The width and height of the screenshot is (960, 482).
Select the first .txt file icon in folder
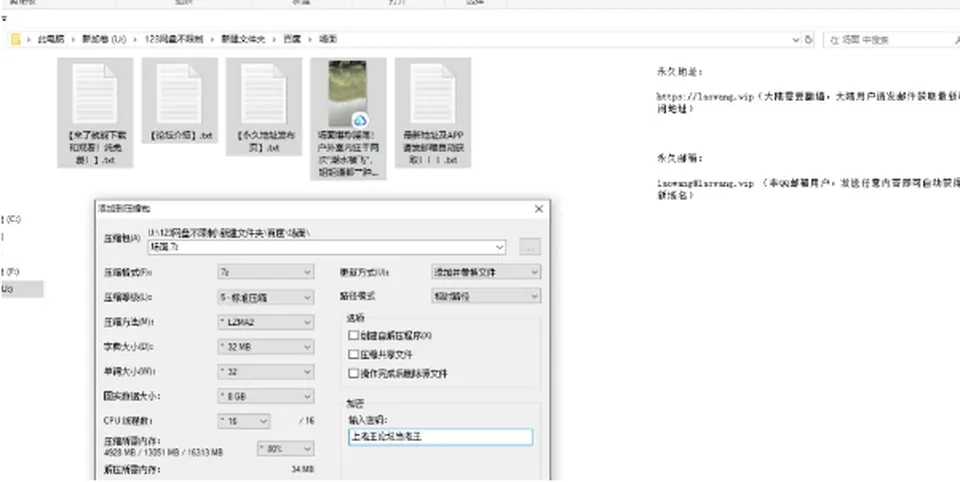[95, 94]
